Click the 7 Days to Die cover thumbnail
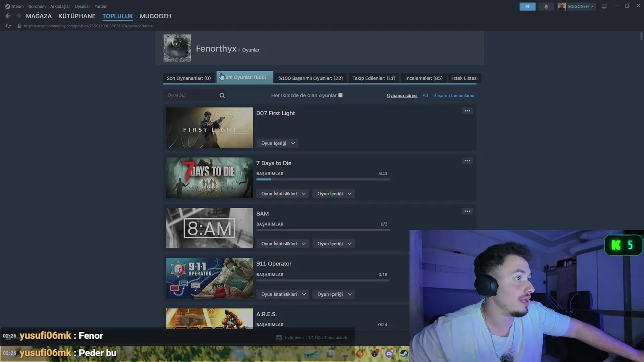This screenshot has height=362, width=644. tap(209, 177)
